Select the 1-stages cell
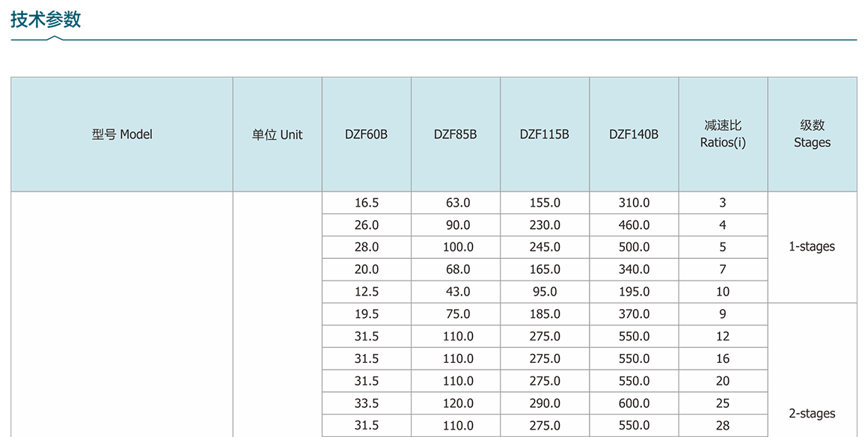Viewport: 868px width, 437px height. click(x=812, y=247)
